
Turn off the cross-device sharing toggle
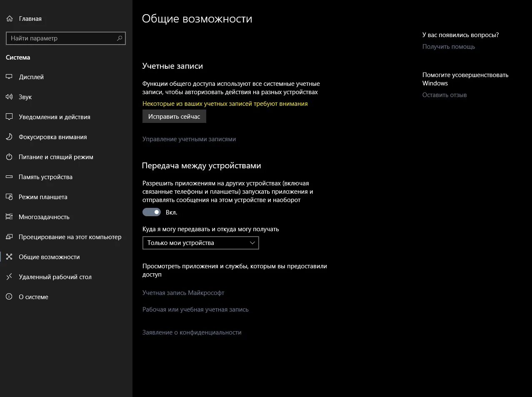(152, 212)
